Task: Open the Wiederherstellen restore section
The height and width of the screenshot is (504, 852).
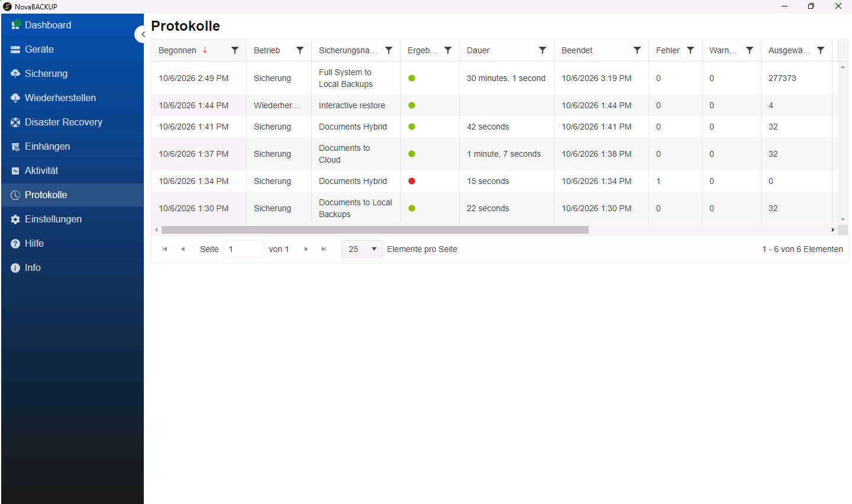Action: coord(72,98)
